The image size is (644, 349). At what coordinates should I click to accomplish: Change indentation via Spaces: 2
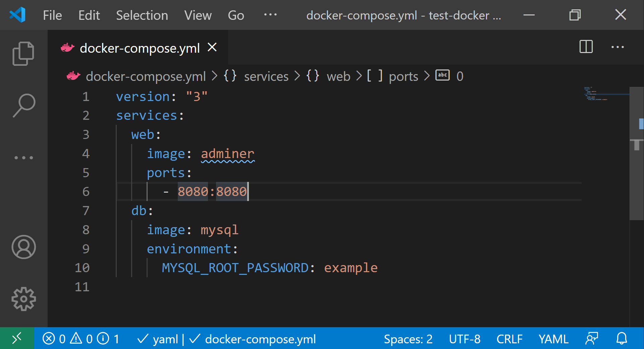[x=408, y=339]
